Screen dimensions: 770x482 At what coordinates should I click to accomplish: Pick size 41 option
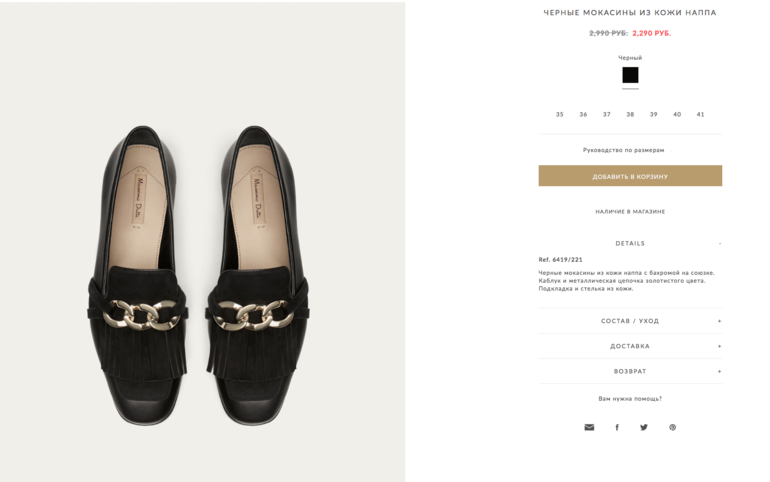click(701, 114)
